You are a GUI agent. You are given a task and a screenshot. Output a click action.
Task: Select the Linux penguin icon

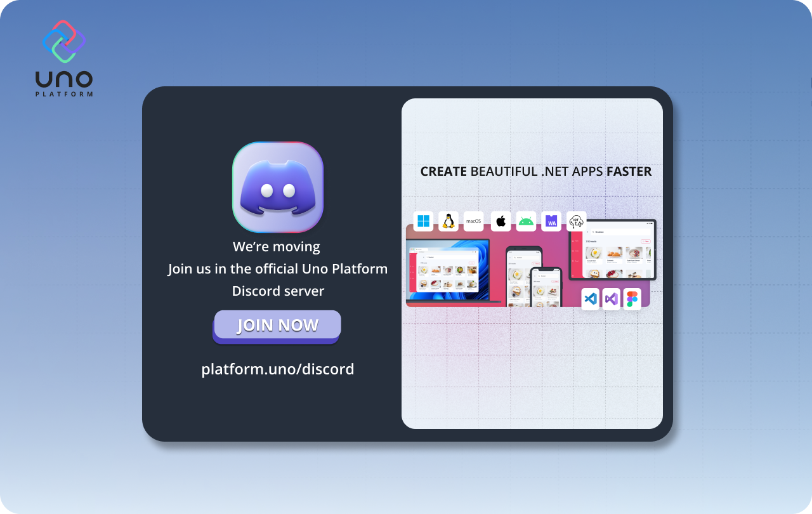point(449,221)
